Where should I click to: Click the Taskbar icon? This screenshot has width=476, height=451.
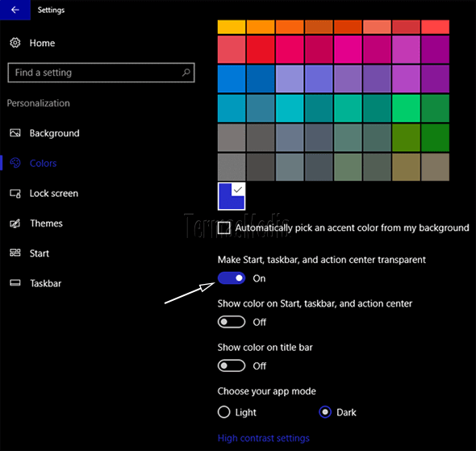[x=15, y=283]
